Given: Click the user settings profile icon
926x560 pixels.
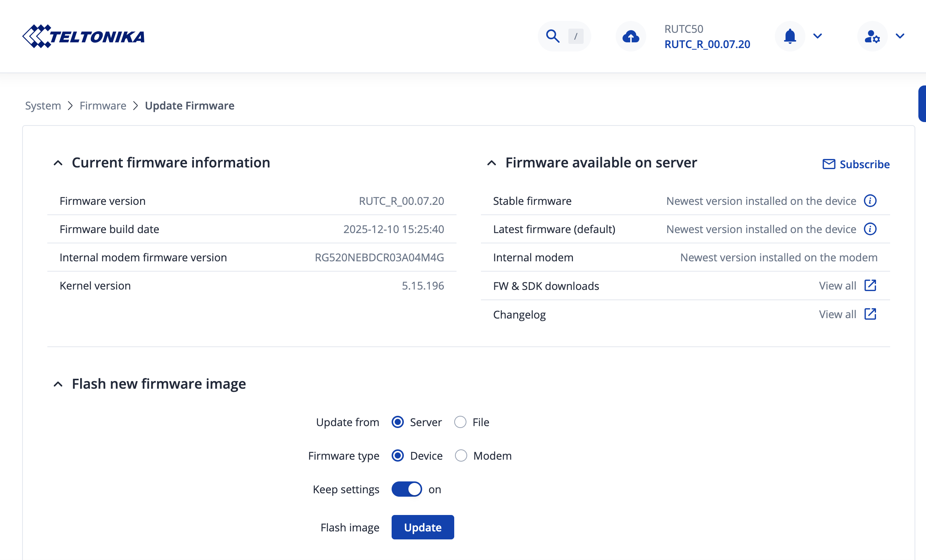Looking at the screenshot, I should coord(872,36).
